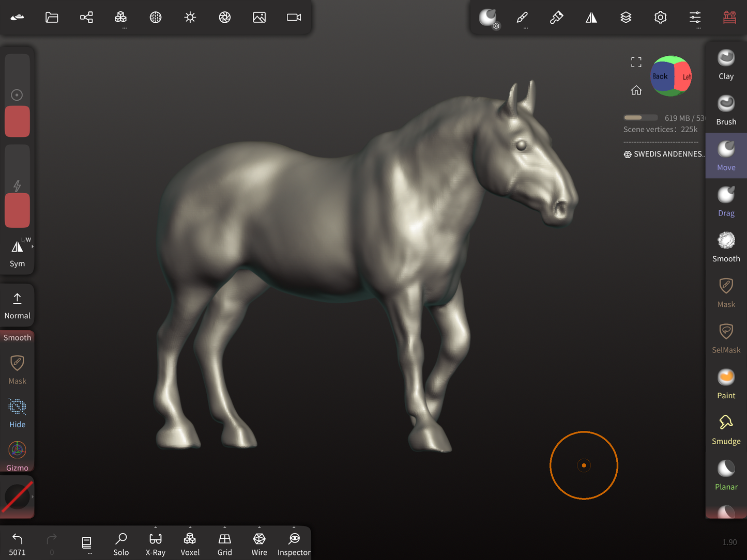
Task: Enable Solo mode
Action: (x=121, y=544)
